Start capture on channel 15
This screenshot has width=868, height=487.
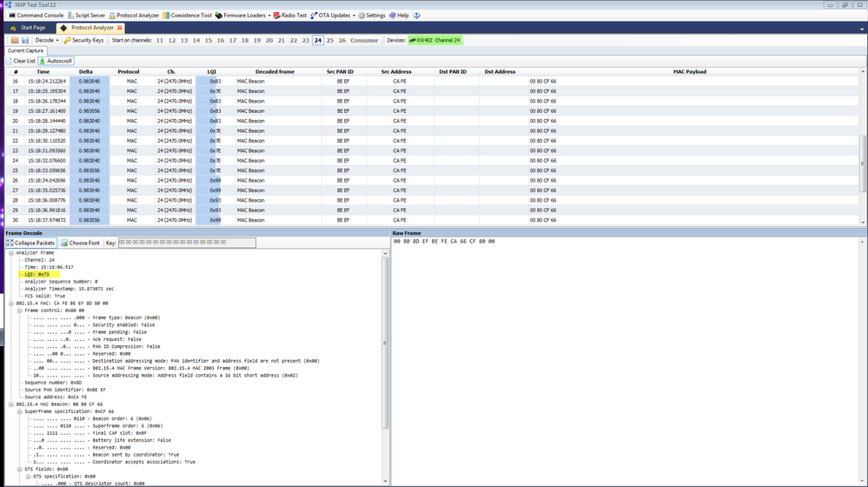click(209, 41)
